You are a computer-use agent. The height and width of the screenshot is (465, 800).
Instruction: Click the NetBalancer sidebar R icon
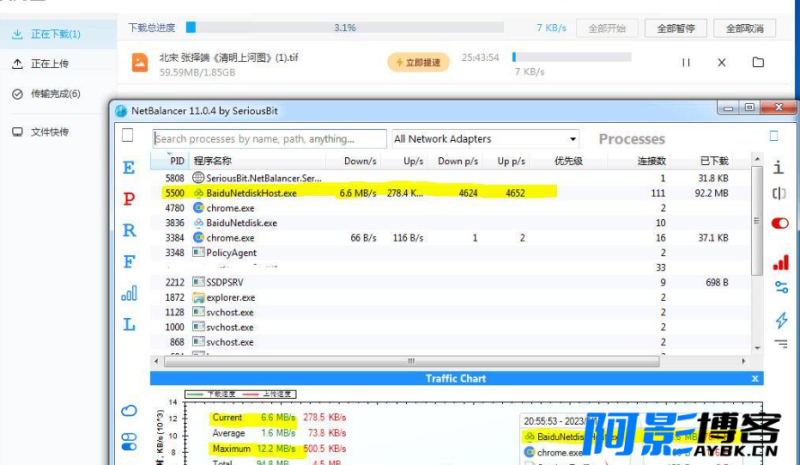129,230
